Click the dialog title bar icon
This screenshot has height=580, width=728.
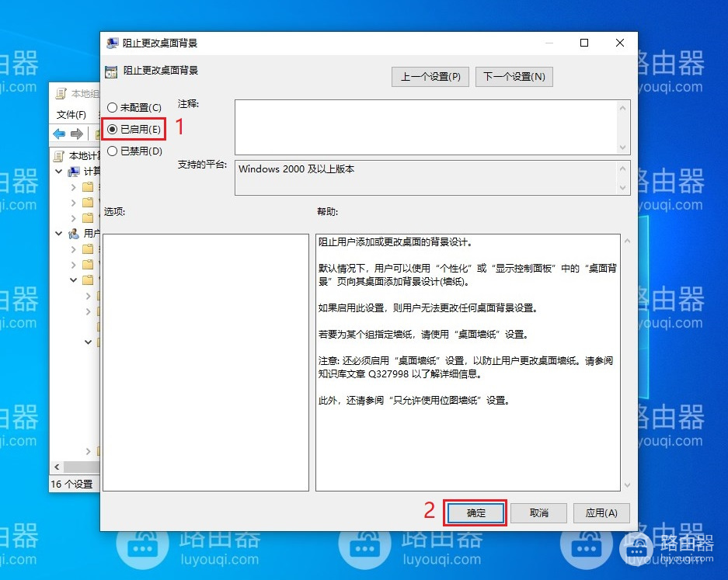(112, 43)
